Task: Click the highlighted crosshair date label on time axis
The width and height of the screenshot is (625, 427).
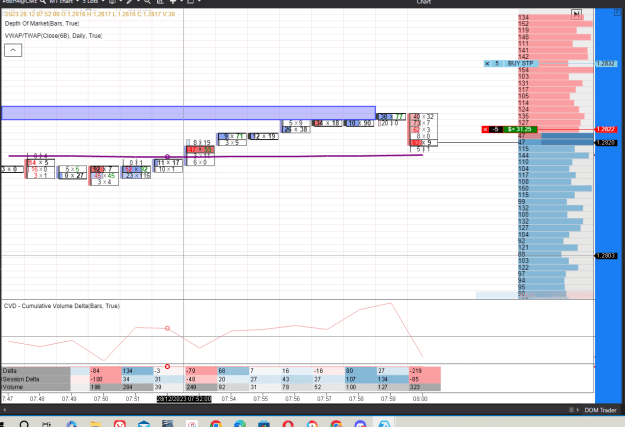Action: click(x=184, y=399)
